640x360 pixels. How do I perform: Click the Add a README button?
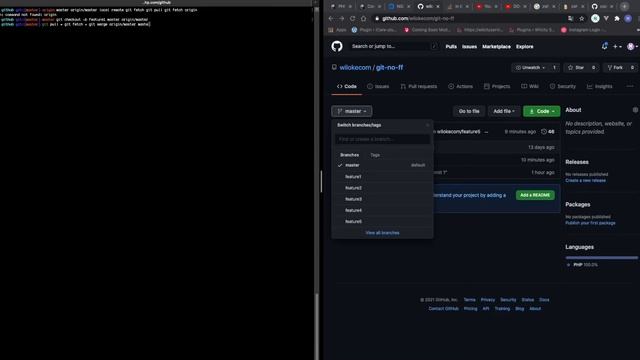(535, 195)
